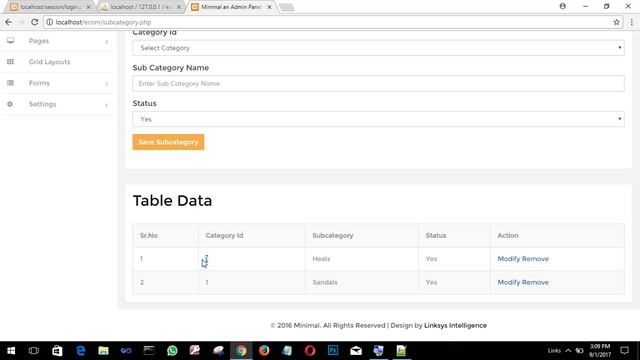Open the Windows Start menu
This screenshot has width=640, height=360.
(11, 351)
